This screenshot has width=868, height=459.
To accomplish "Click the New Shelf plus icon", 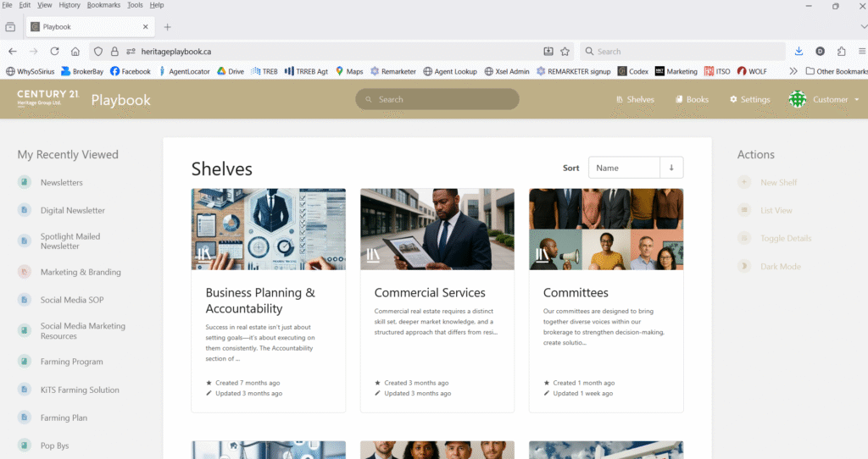I will pyautogui.click(x=744, y=182).
